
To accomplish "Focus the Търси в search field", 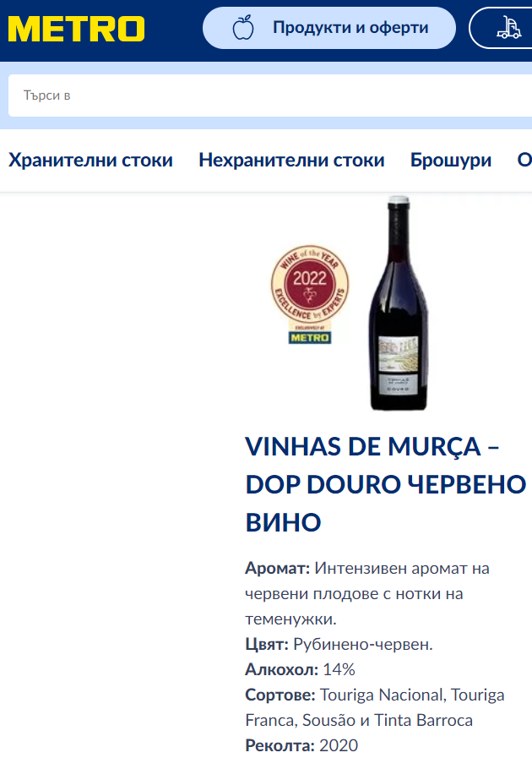I will point(270,95).
